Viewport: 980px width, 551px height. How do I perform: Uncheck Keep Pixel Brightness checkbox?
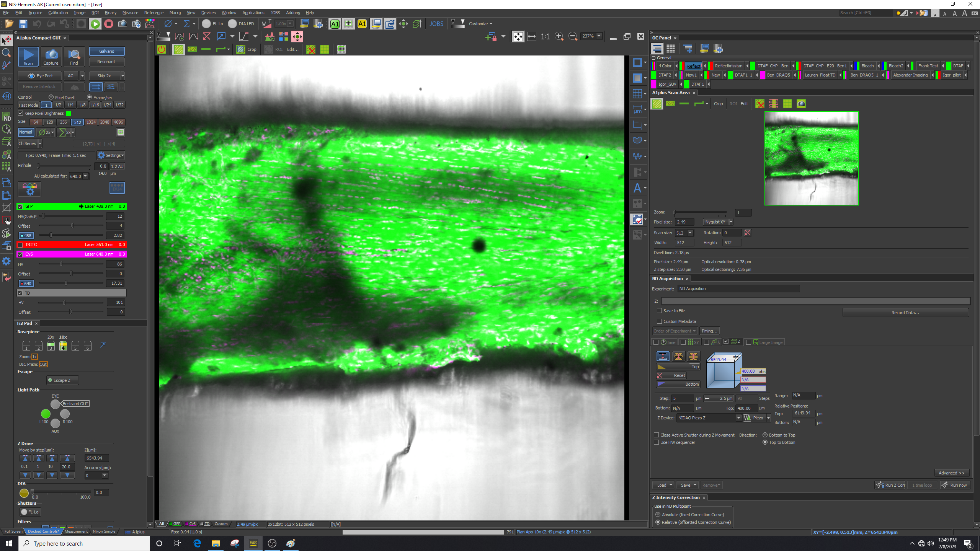[21, 113]
